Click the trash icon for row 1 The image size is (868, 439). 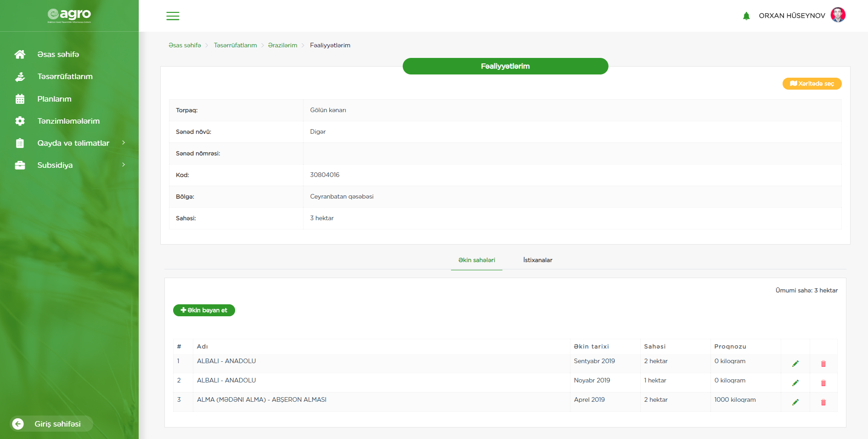coord(823,364)
